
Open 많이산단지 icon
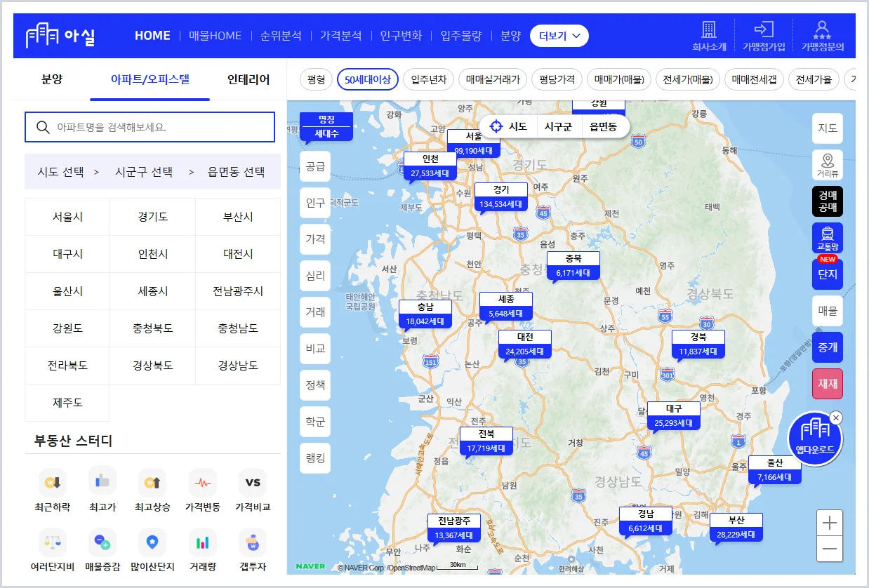[152, 542]
